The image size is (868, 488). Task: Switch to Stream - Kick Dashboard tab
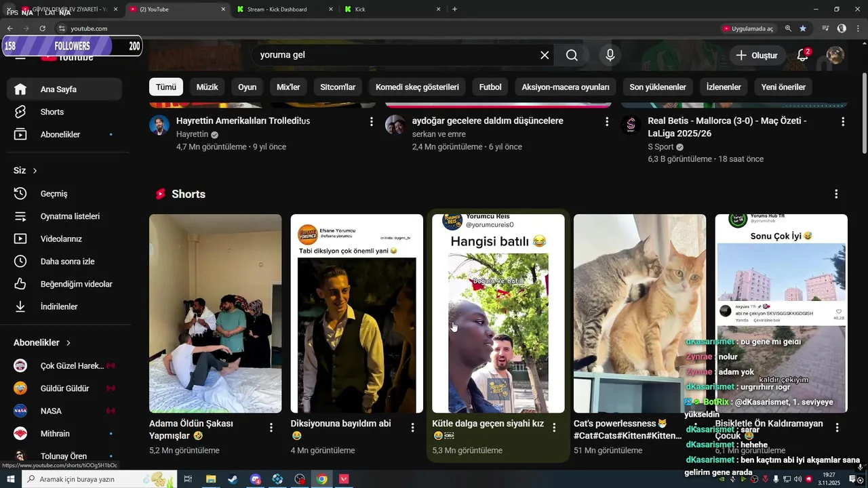(x=285, y=9)
